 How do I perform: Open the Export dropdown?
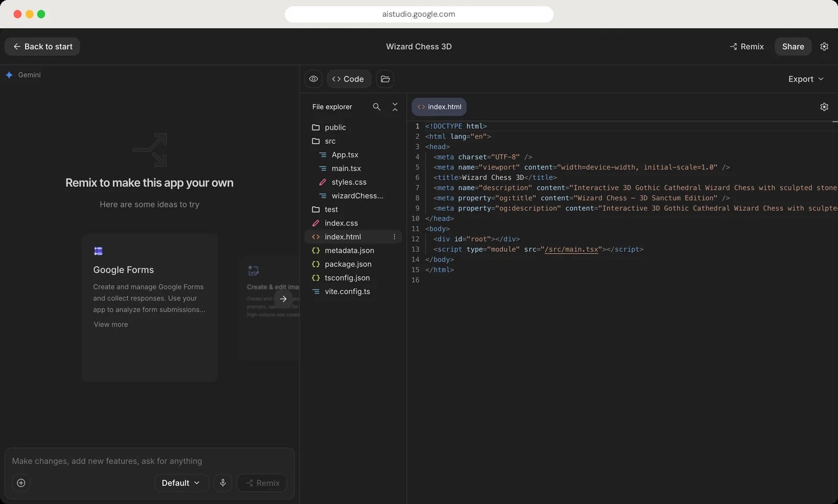806,79
